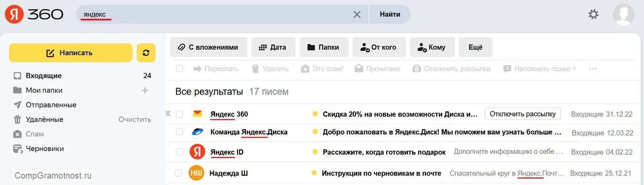This screenshot has height=185, width=644.
Task: Click the unread count 24 beside Входящие
Action: coord(147,76)
